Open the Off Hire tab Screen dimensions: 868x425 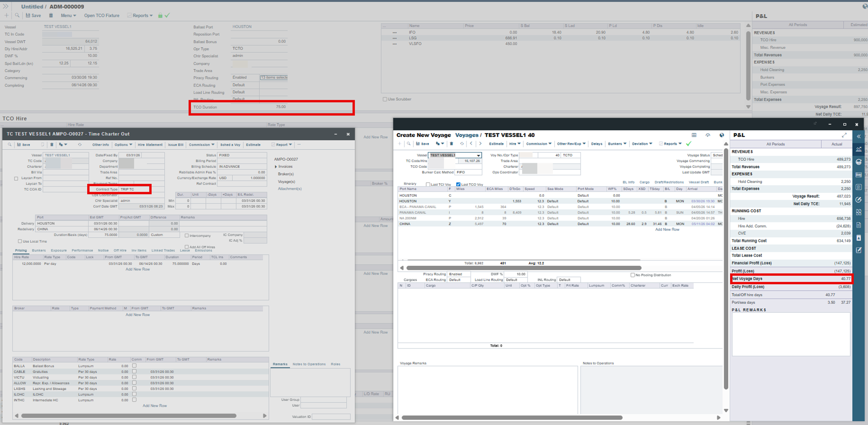tap(119, 250)
